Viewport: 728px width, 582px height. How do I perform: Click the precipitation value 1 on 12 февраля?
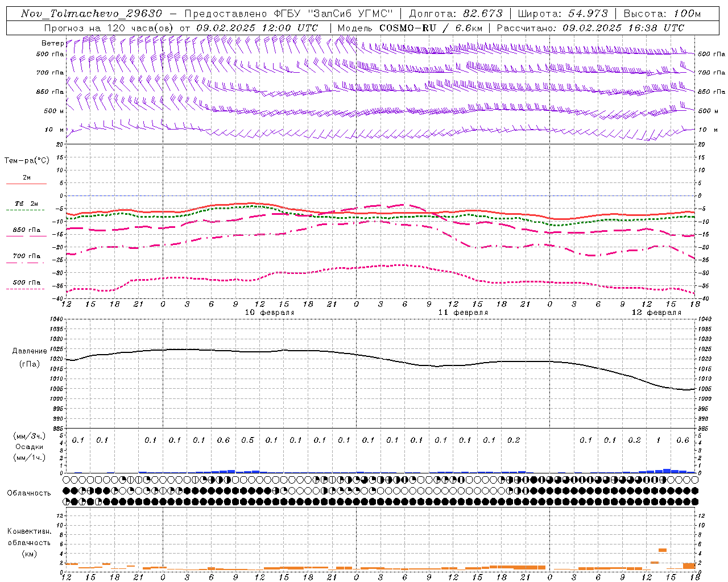point(659,440)
